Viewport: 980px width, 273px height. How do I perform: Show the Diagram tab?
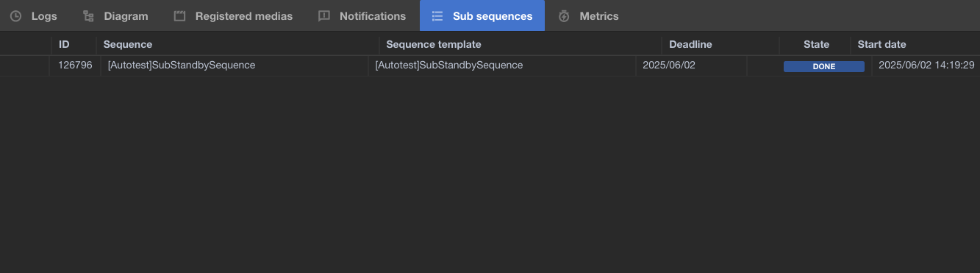(115, 15)
